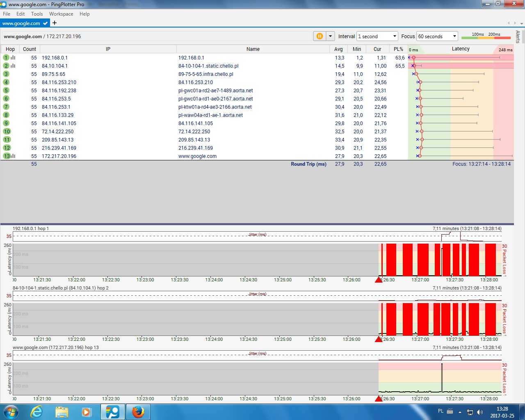Viewport: 525px width, 420px height.
Task: Toggle the hop 1 timeline graph icon
Action: 13,57
